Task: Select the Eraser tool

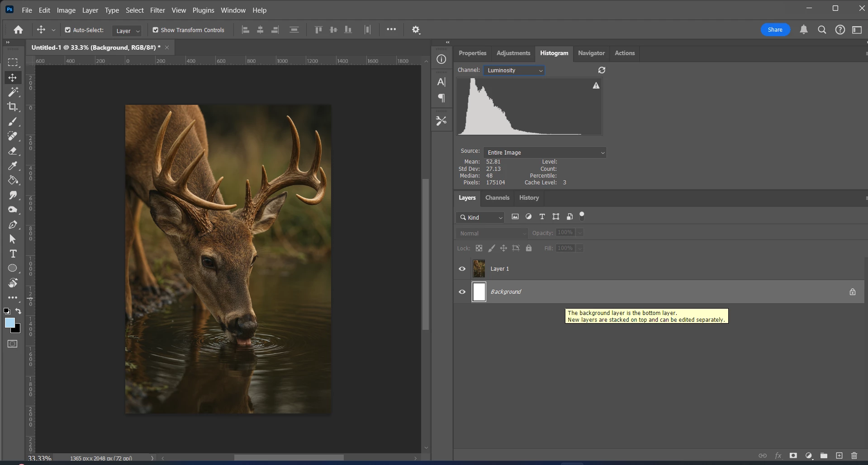Action: [13, 151]
